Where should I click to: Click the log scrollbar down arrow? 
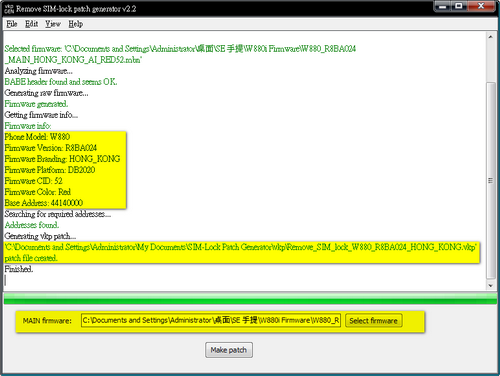click(490, 286)
